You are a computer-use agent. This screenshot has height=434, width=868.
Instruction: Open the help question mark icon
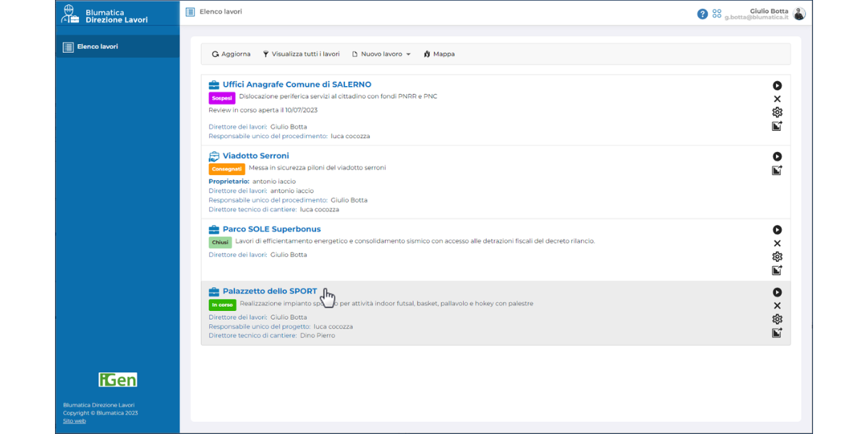click(702, 14)
